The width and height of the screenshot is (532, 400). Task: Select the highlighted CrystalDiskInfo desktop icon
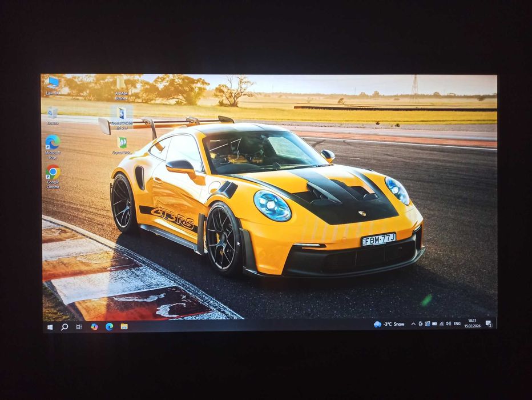pos(122,118)
